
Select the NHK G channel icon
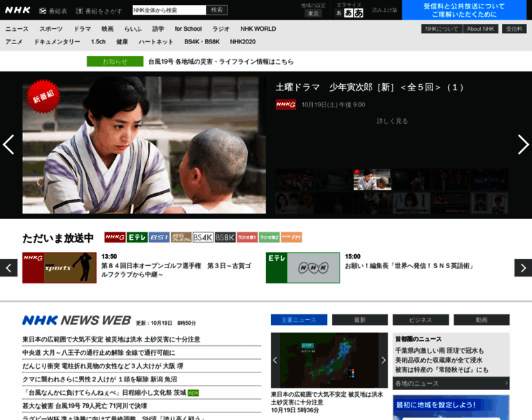click(115, 237)
